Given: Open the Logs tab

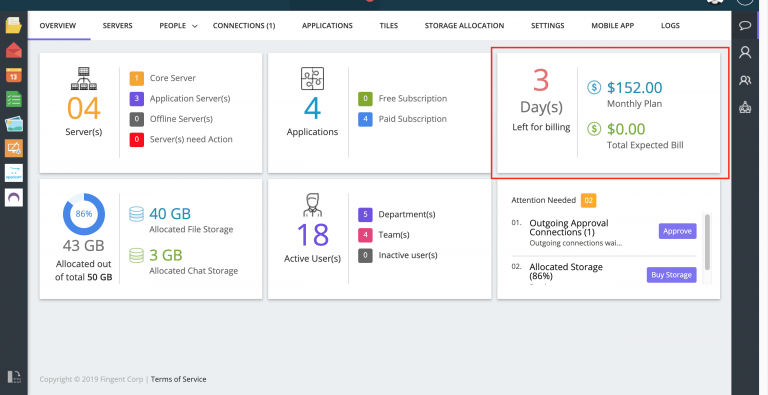Looking at the screenshot, I should pyautogui.click(x=670, y=25).
